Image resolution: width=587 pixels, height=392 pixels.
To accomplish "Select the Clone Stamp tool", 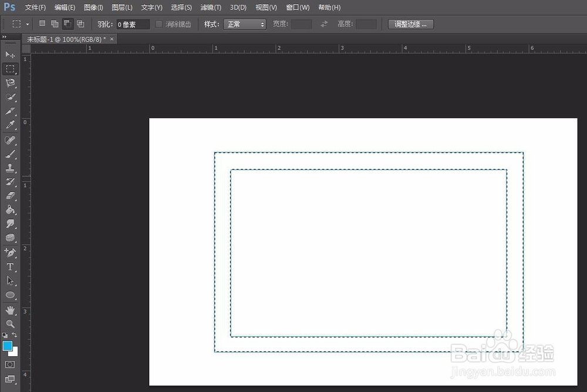I will [10, 168].
